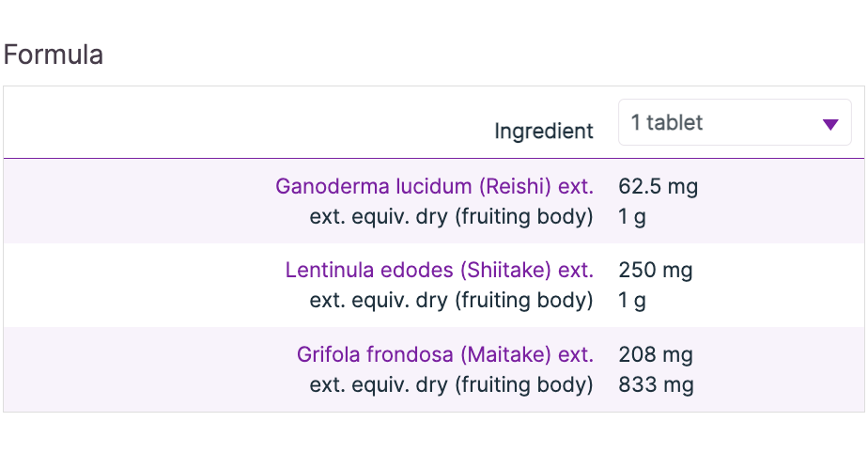Click Maitake's "ext. equiv. dry (fruiting body)" label

[x=451, y=384]
